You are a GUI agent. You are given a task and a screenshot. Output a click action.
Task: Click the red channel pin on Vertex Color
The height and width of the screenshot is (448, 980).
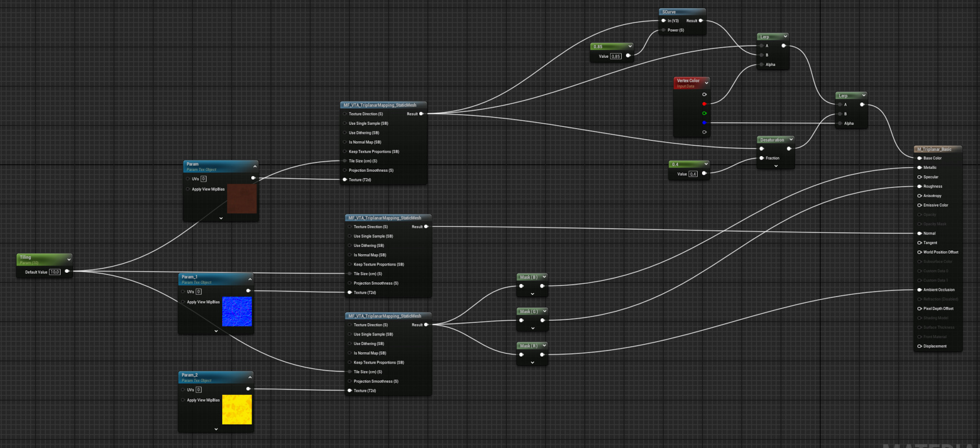[x=704, y=104]
